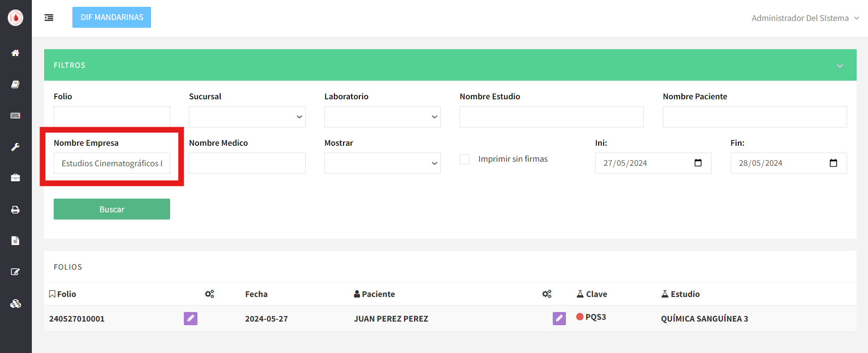Click the Buscar button
The width and height of the screenshot is (868, 353).
click(x=112, y=209)
